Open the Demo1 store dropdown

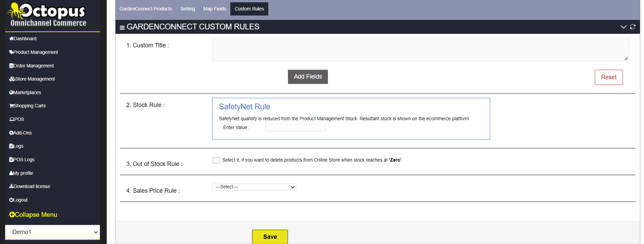(53, 232)
